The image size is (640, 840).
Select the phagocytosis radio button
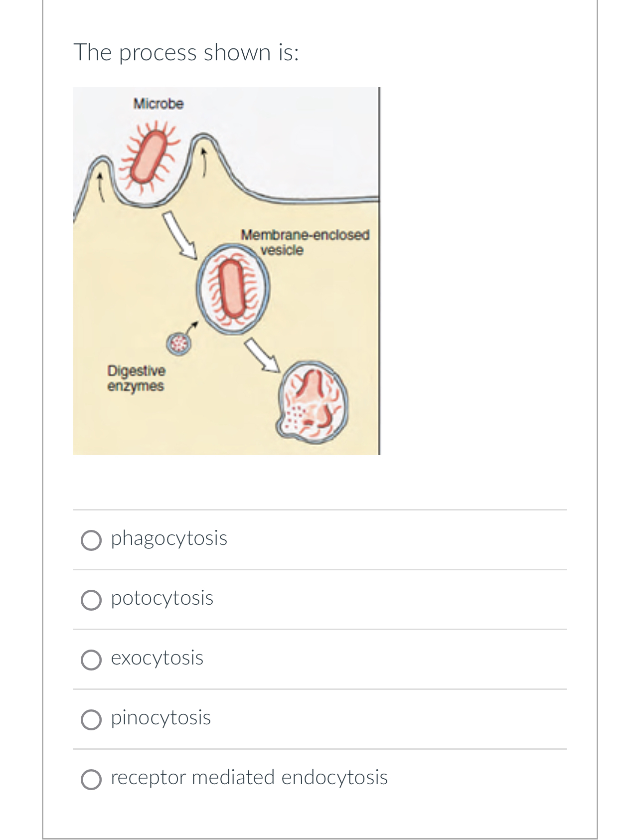point(92,539)
